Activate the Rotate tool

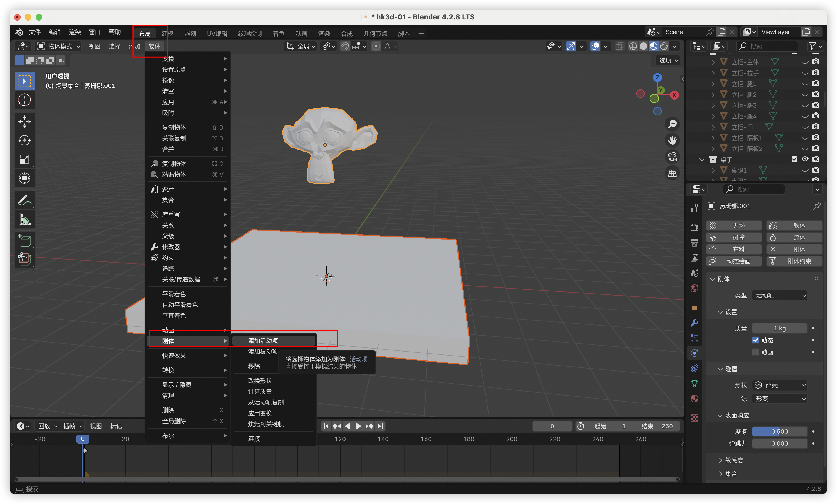[x=24, y=140]
